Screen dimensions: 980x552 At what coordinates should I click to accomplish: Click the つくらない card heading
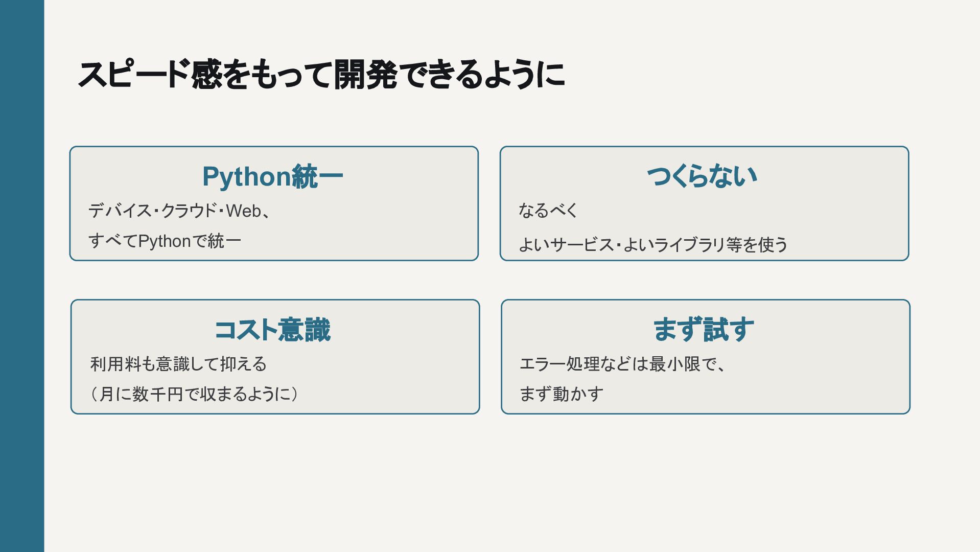click(x=702, y=176)
